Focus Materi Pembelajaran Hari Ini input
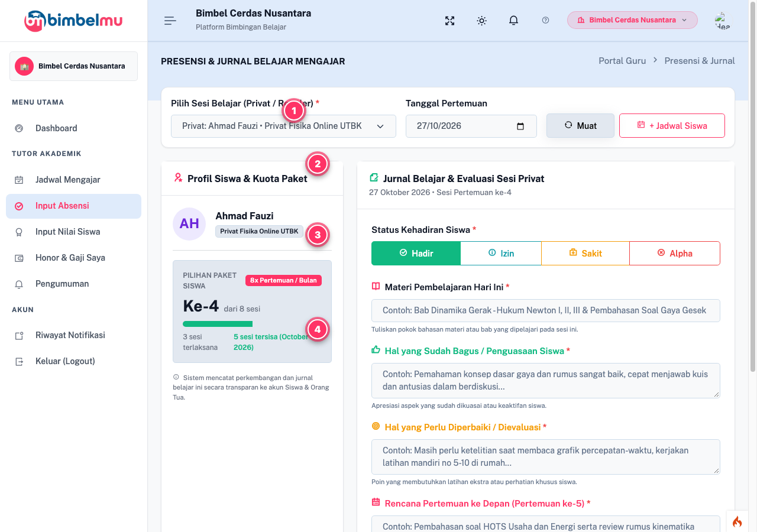Image resolution: width=757 pixels, height=532 pixels. (546, 310)
